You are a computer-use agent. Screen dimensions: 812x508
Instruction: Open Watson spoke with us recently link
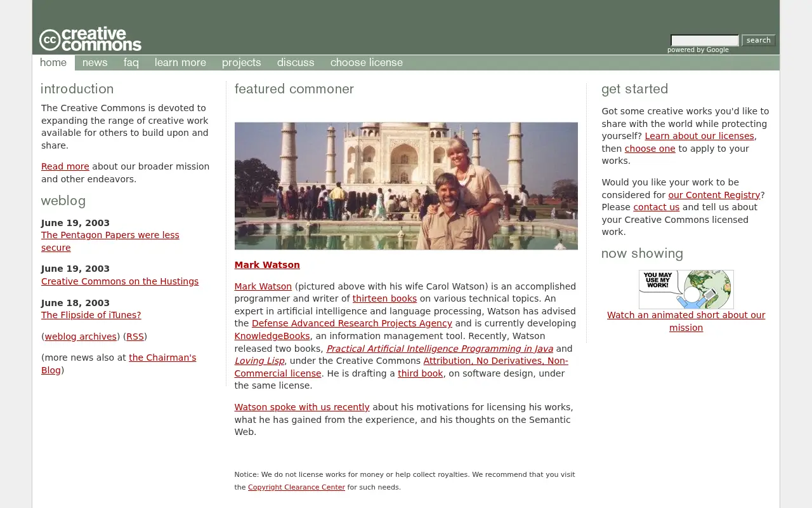(x=302, y=407)
